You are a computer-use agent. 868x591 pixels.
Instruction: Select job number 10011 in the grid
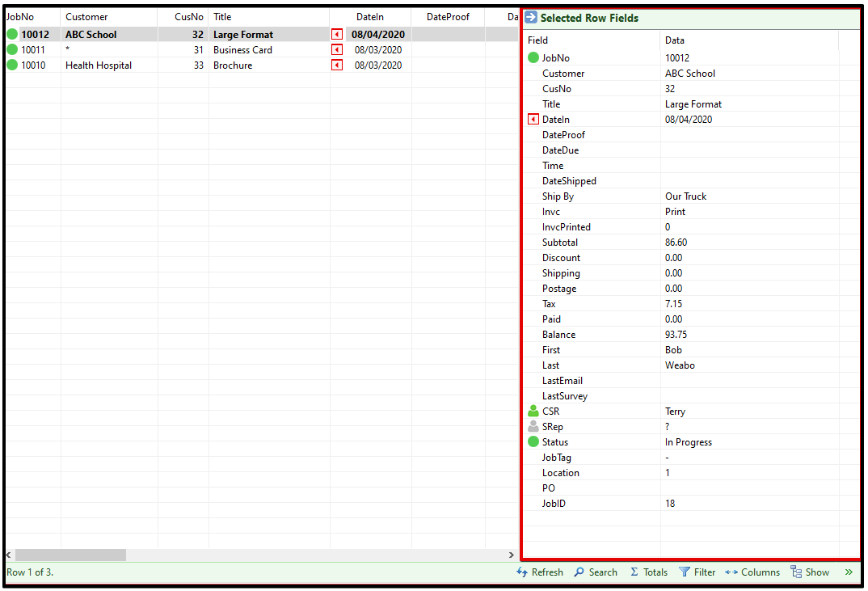(x=33, y=50)
